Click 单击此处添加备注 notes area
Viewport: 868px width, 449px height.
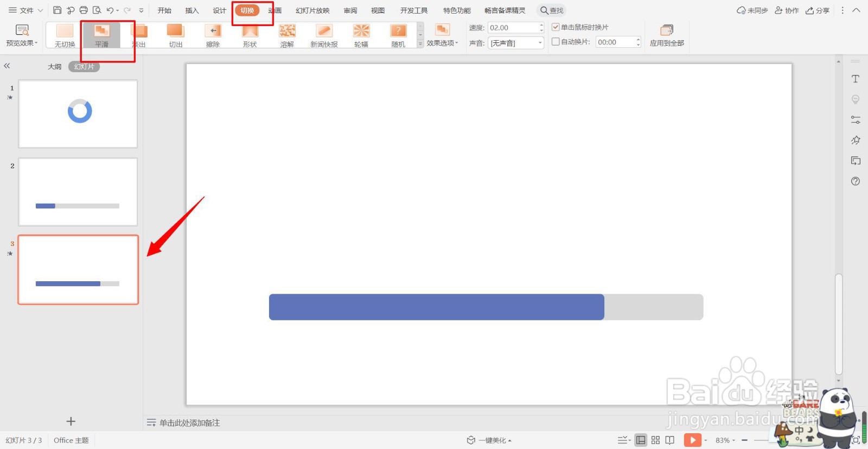189,422
